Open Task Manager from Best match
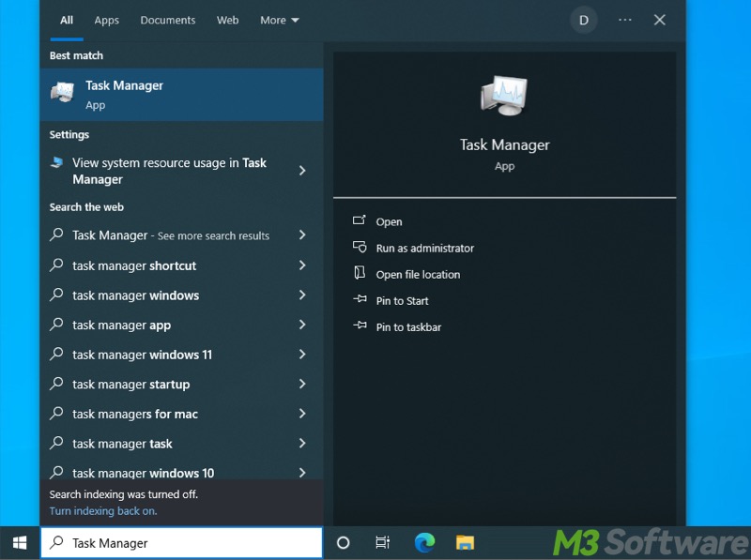 pos(123,94)
